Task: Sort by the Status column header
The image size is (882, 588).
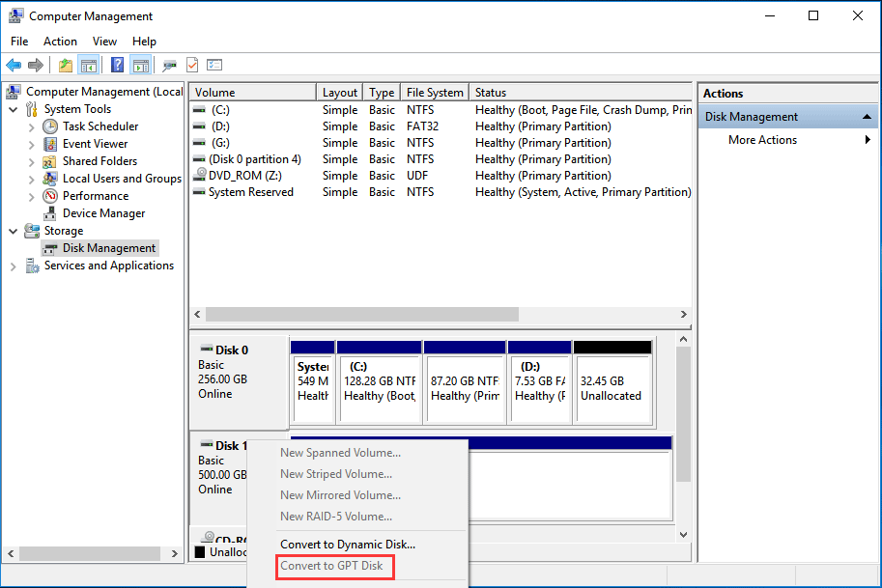Action: [x=581, y=92]
